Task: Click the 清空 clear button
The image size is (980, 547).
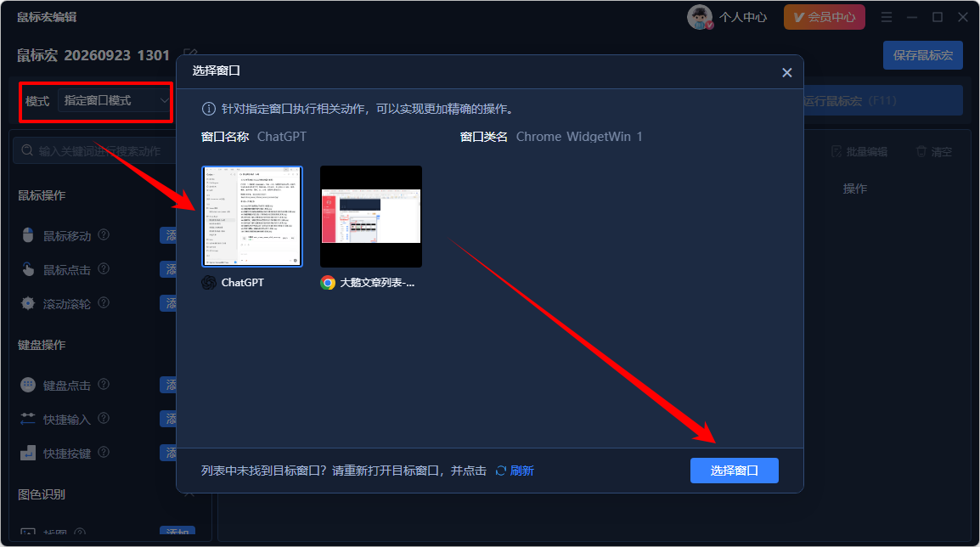Action: (934, 152)
